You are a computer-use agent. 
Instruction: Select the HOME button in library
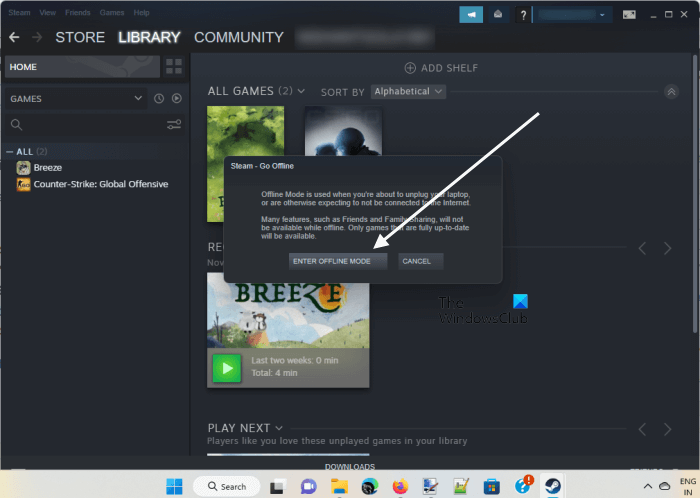82,67
